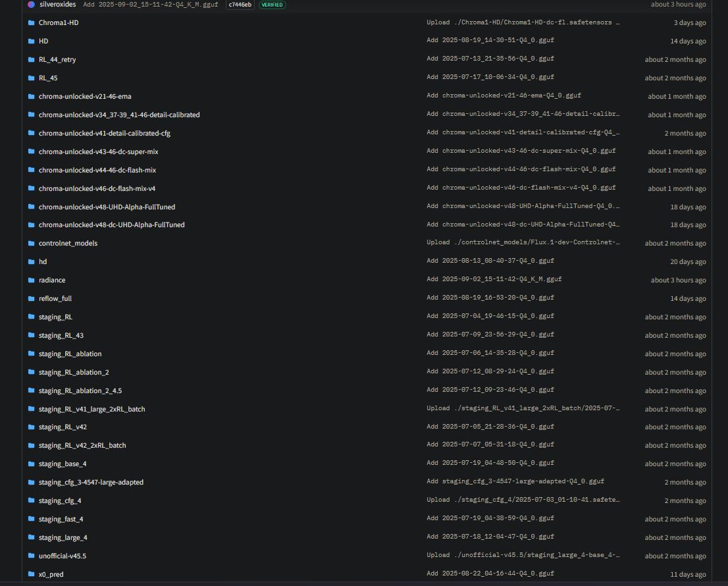Open the RL_44_retry folder name

point(57,59)
